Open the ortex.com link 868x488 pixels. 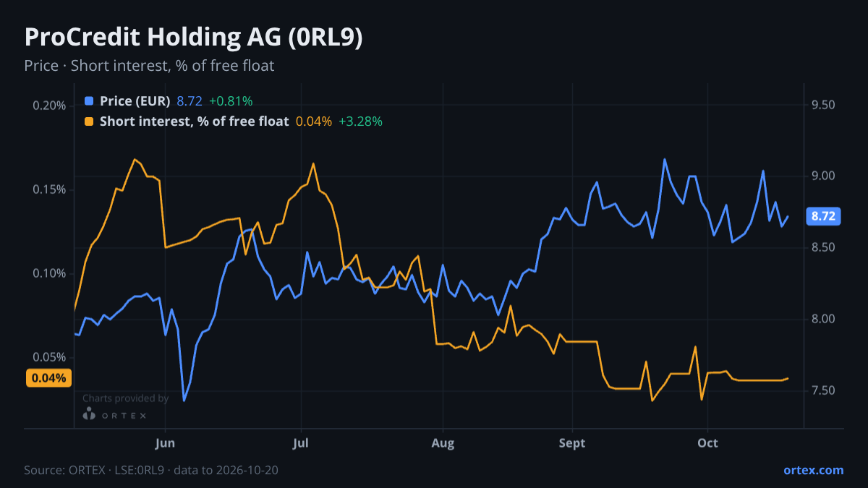[813, 470]
